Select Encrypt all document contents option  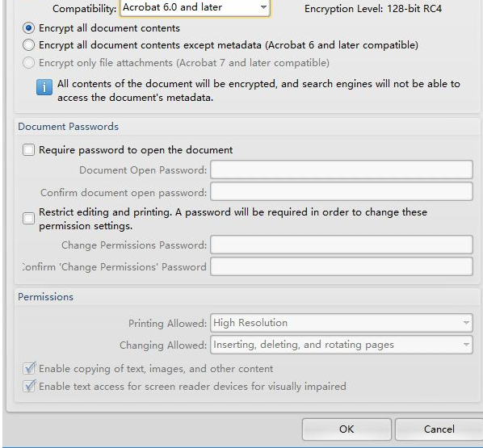click(x=28, y=28)
